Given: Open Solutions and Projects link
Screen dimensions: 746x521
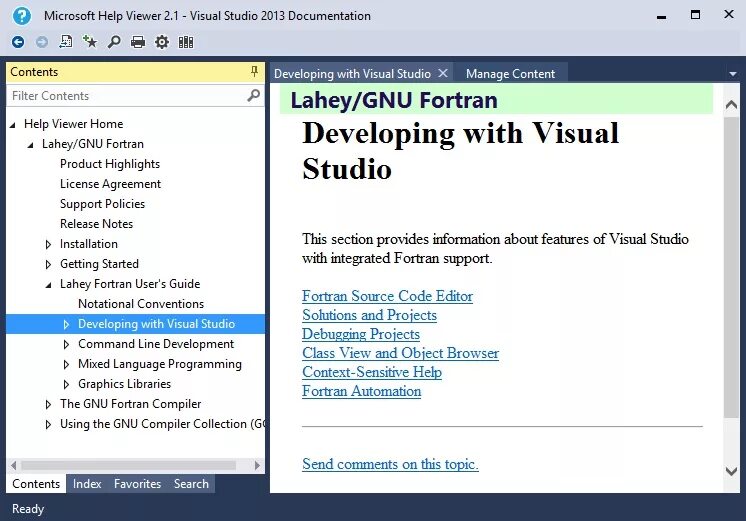Looking at the screenshot, I should click(x=369, y=315).
